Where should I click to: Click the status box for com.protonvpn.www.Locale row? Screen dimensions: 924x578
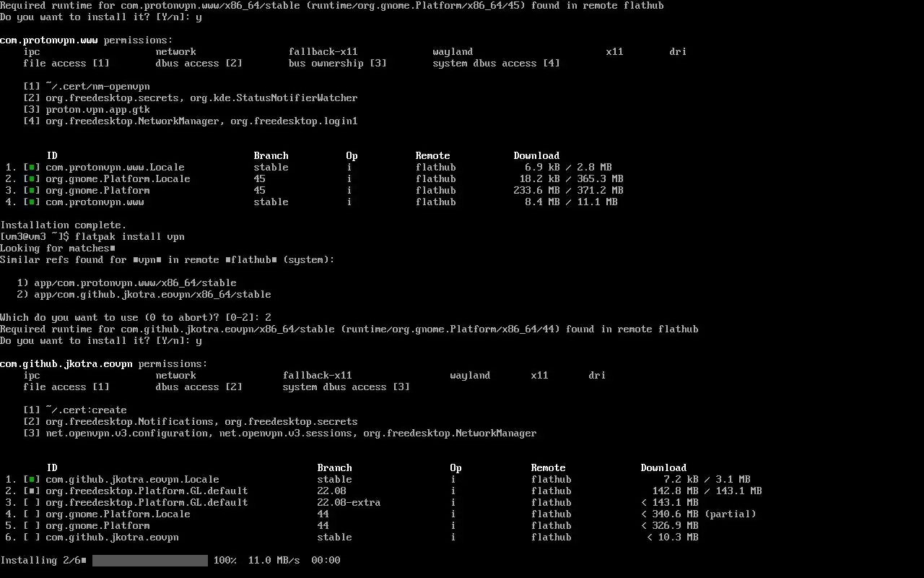tap(32, 168)
